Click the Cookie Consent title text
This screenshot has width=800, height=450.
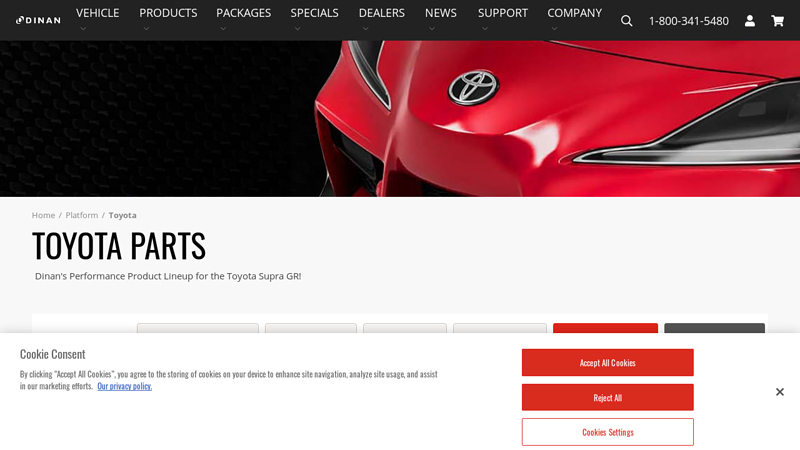pos(53,354)
